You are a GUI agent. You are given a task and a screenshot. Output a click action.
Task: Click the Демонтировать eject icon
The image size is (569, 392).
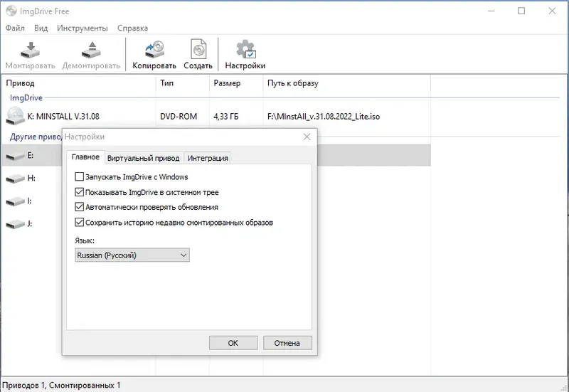click(x=91, y=50)
